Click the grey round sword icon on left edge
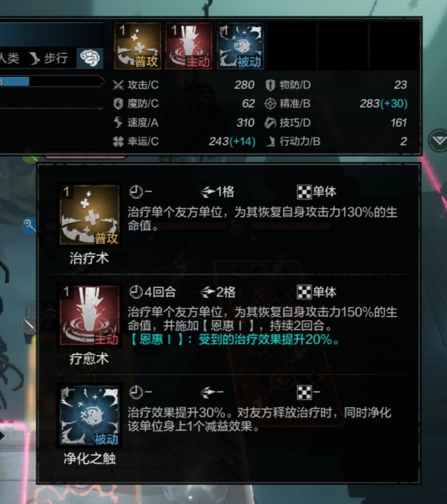 pos(29,325)
